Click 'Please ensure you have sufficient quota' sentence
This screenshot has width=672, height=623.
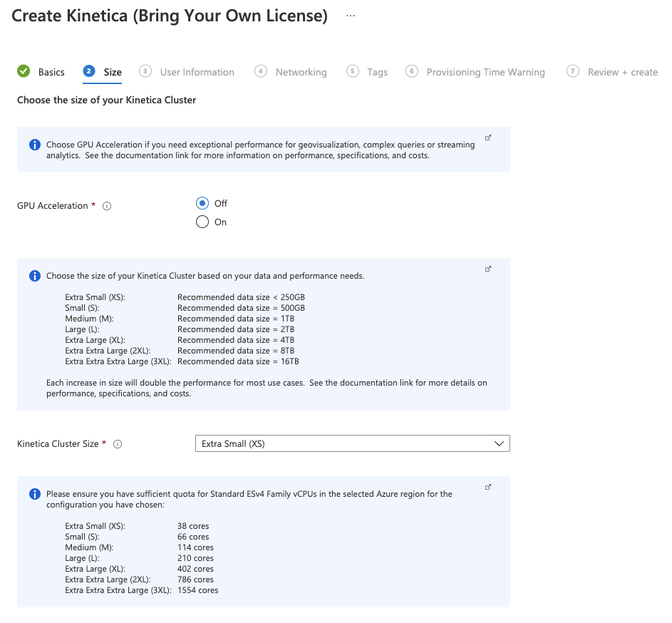(249, 499)
